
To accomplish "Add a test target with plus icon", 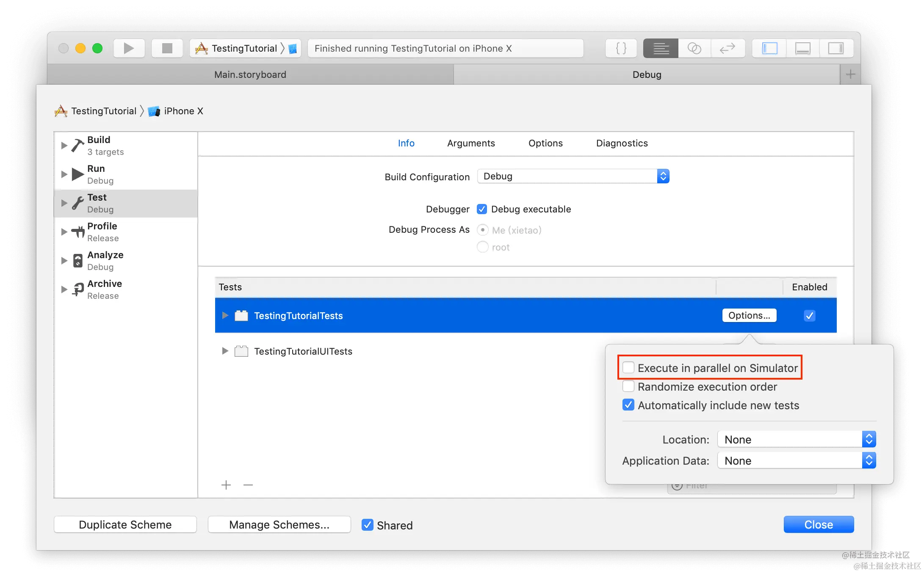I will [226, 485].
